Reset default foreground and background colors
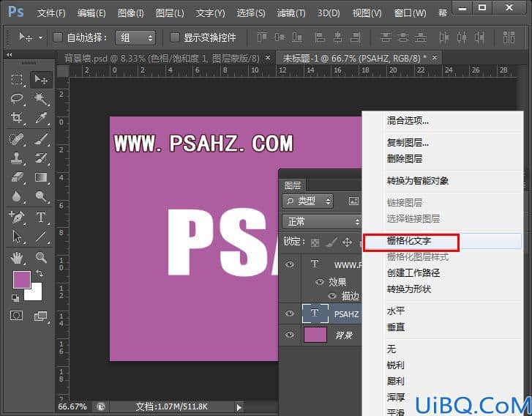Viewport: 532px width, 416px height. click(15, 298)
